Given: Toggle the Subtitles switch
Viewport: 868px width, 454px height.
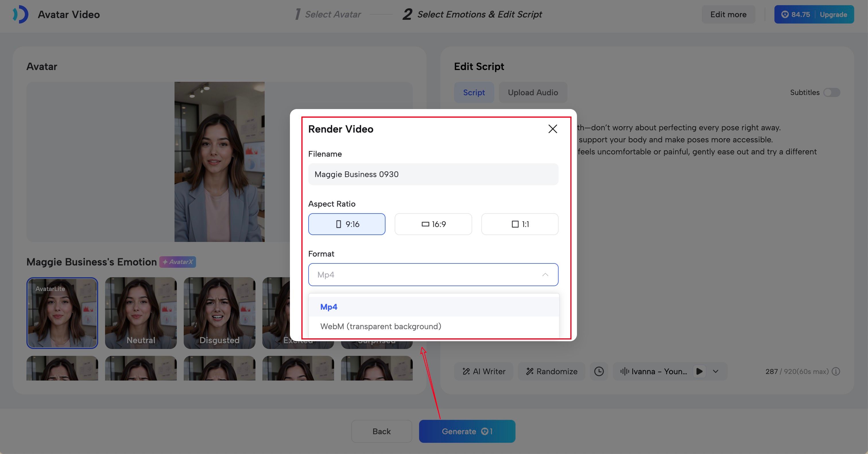Looking at the screenshot, I should coord(831,92).
